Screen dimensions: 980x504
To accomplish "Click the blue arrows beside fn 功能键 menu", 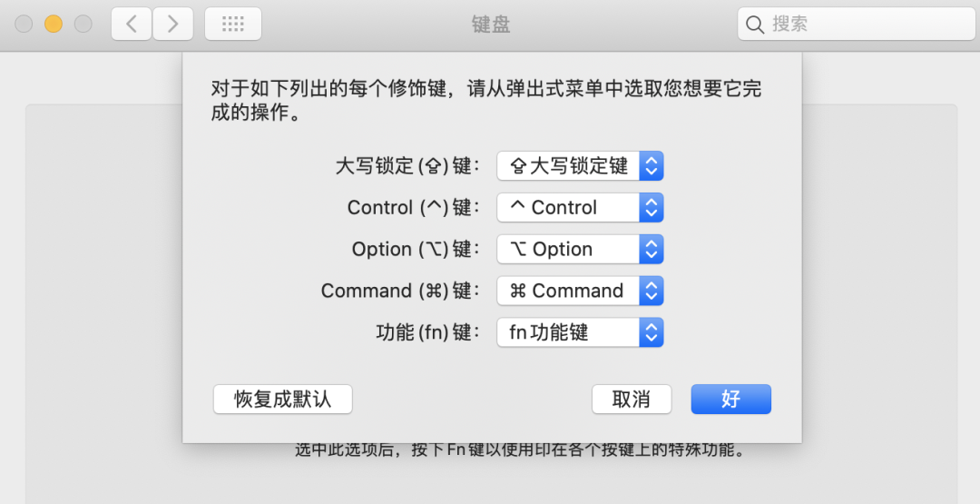I will click(x=652, y=333).
